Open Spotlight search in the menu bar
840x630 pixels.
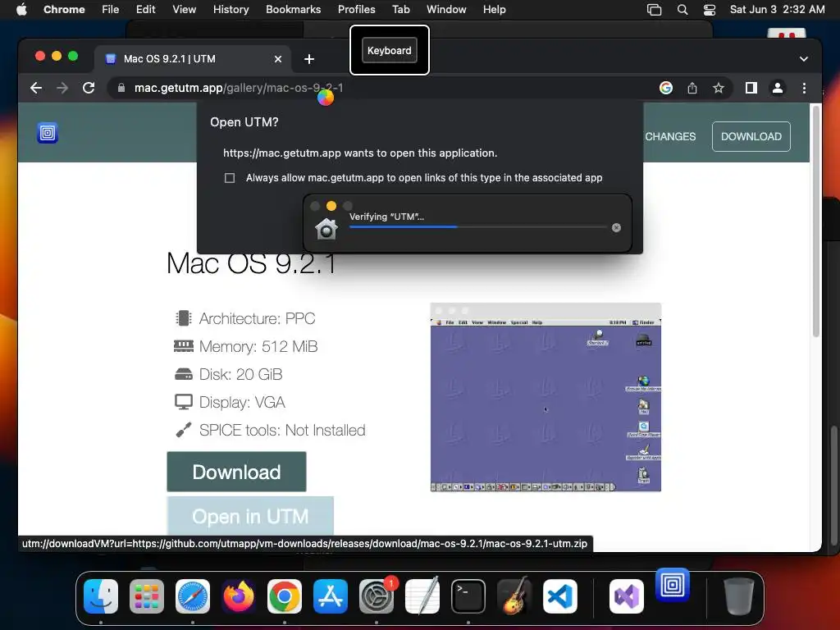pos(682,10)
